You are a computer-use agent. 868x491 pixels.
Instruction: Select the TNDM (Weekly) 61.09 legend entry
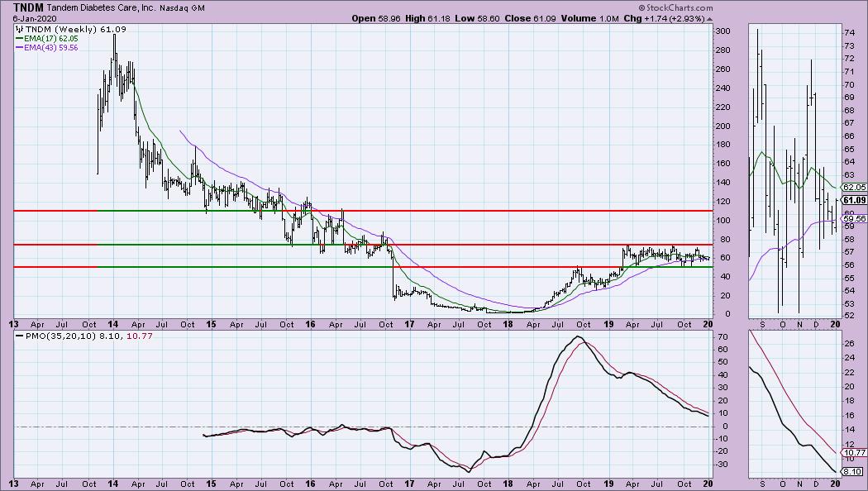pos(75,29)
